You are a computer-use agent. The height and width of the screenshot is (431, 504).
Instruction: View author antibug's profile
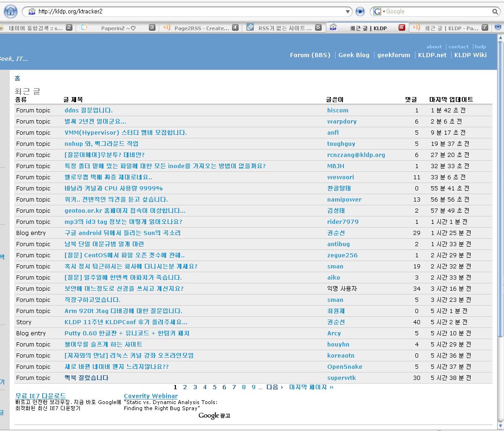coord(338,244)
